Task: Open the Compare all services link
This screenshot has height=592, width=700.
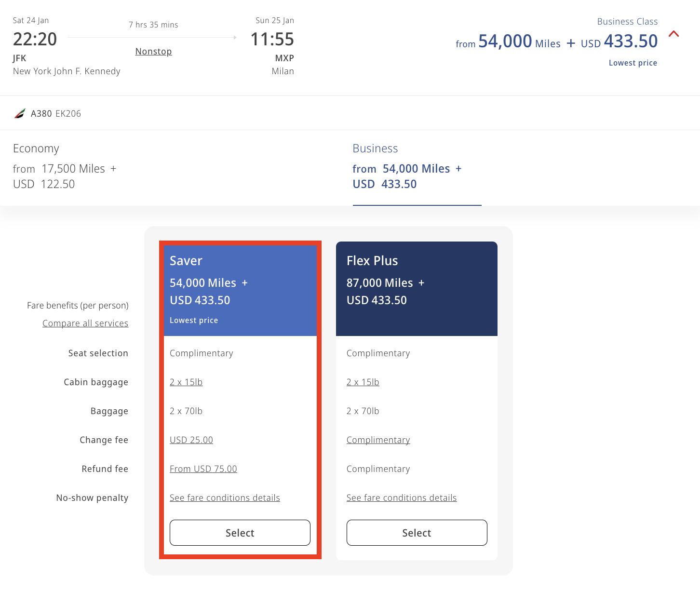Action: click(85, 323)
